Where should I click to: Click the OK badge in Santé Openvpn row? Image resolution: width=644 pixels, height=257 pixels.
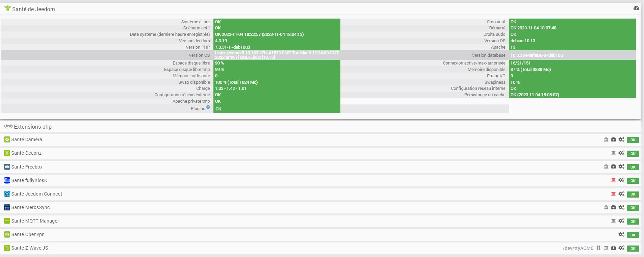click(633, 235)
